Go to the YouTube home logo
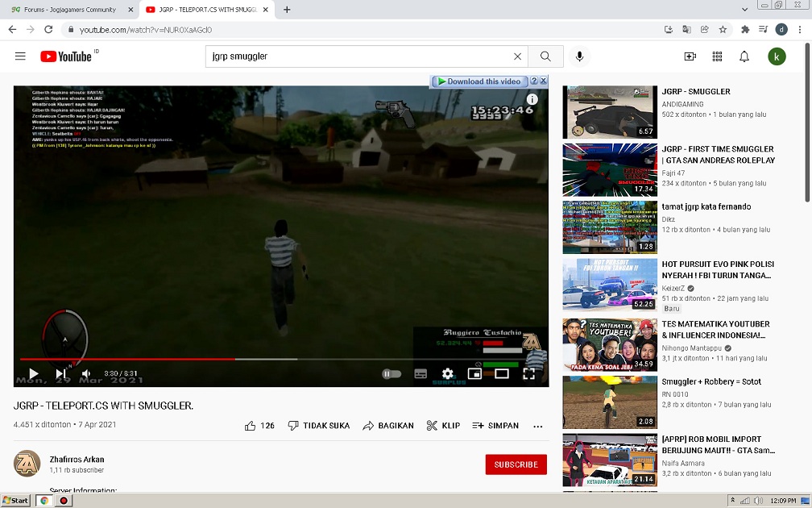The width and height of the screenshot is (812, 508). pos(66,56)
